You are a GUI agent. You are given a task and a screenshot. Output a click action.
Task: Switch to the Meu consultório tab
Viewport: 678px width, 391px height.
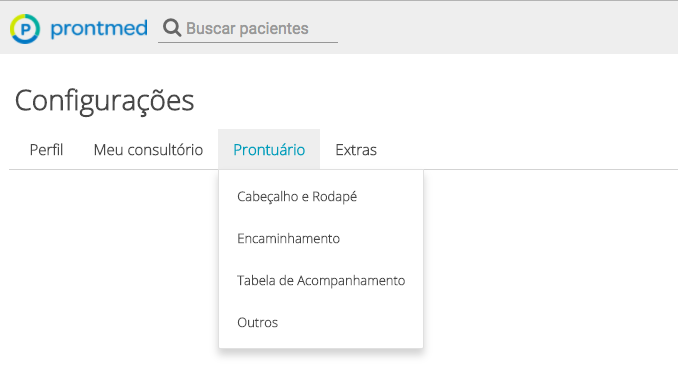pos(148,150)
